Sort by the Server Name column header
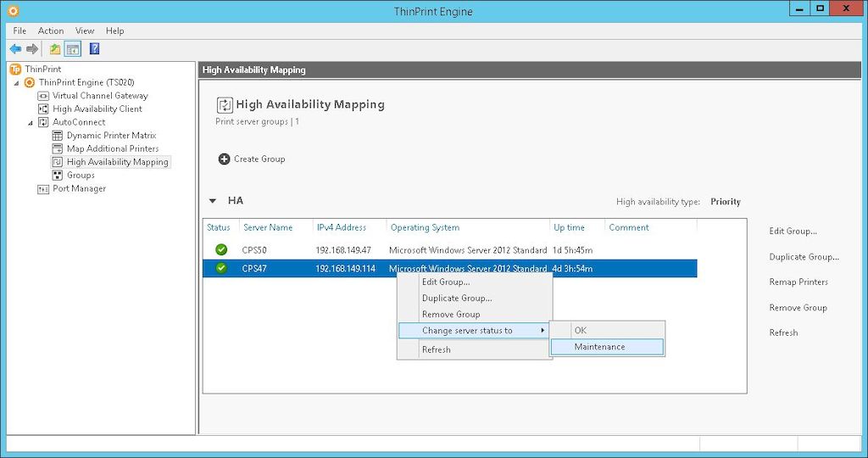This screenshot has width=868, height=458. coord(268,227)
